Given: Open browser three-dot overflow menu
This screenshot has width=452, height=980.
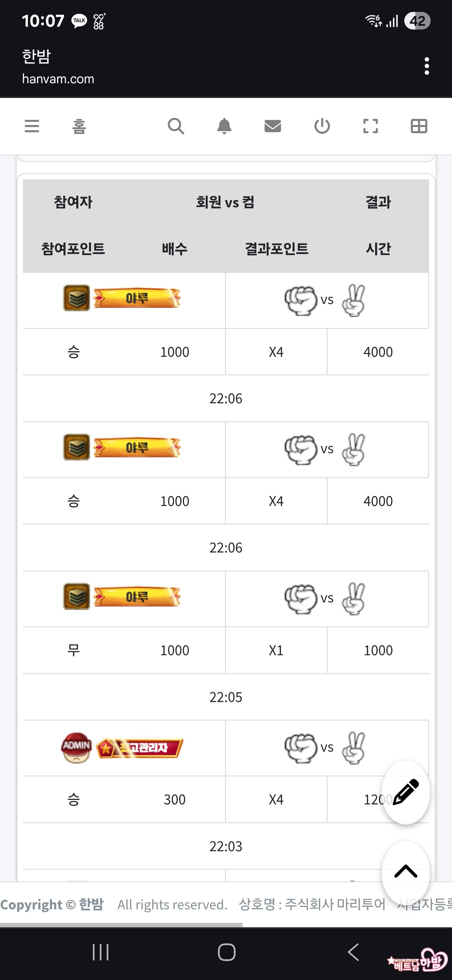Looking at the screenshot, I should click(x=427, y=66).
